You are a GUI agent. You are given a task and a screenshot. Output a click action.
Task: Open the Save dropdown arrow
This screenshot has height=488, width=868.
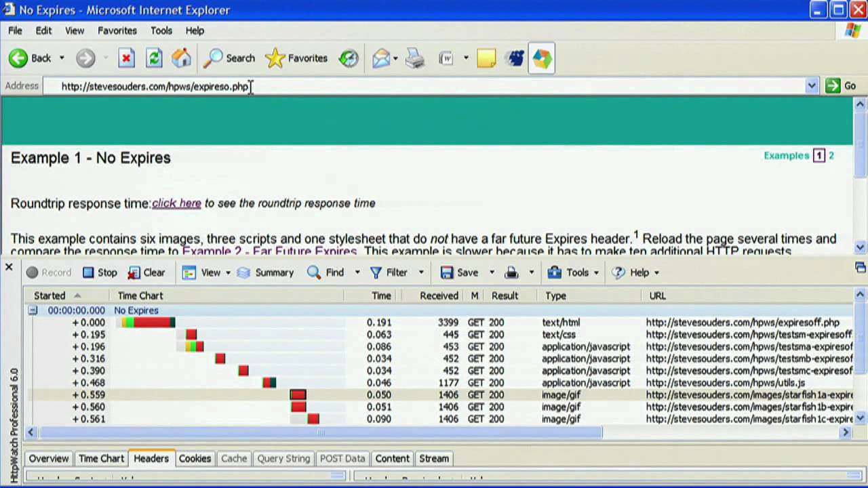coord(492,272)
